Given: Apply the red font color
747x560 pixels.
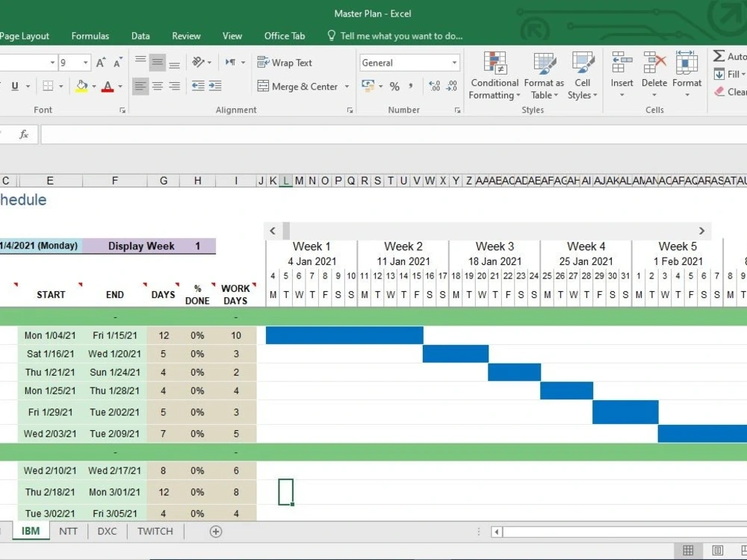Looking at the screenshot, I should tap(108, 86).
